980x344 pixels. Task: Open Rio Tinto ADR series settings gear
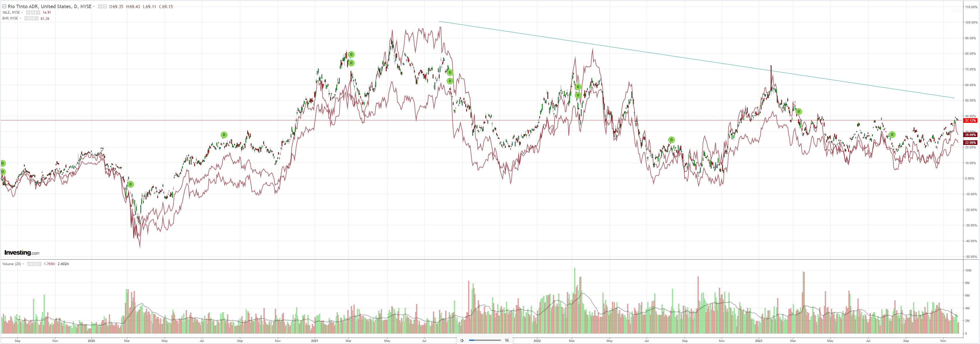click(x=105, y=6)
